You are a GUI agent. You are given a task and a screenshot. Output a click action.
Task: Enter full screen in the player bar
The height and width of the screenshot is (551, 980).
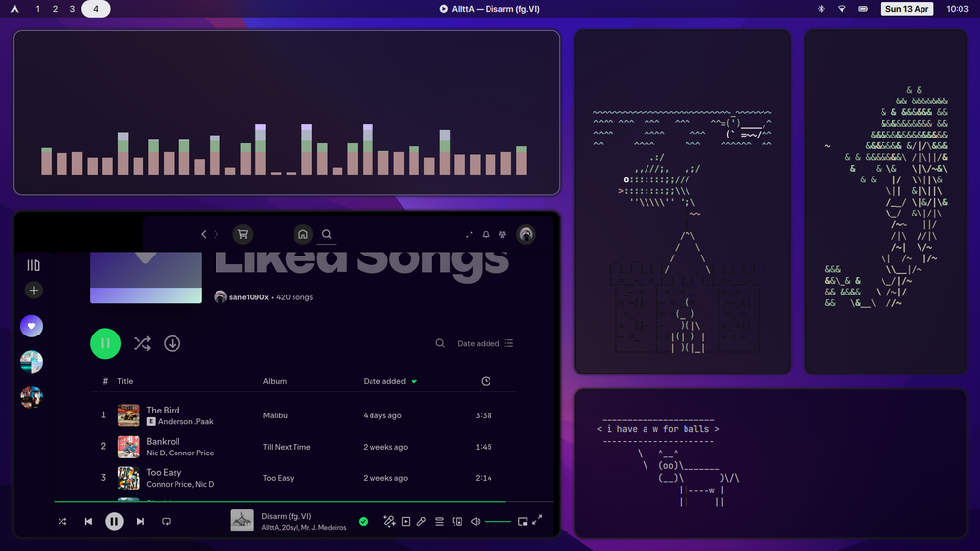click(537, 520)
